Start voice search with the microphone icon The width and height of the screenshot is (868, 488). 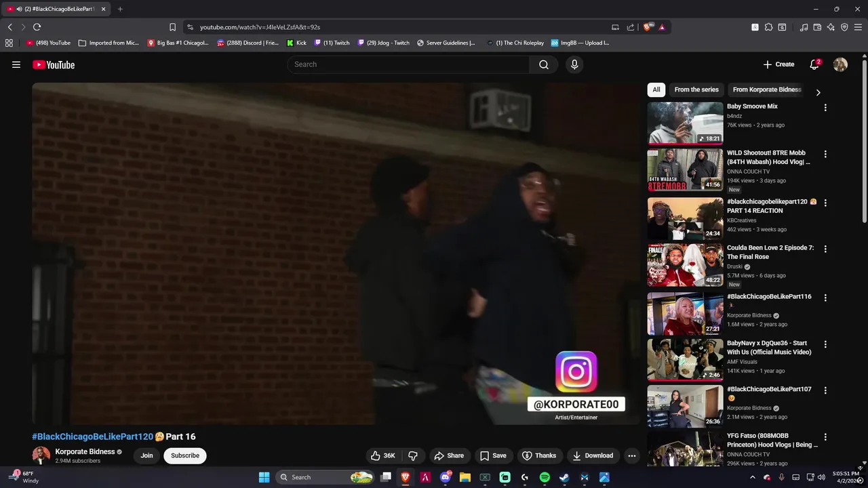[574, 64]
